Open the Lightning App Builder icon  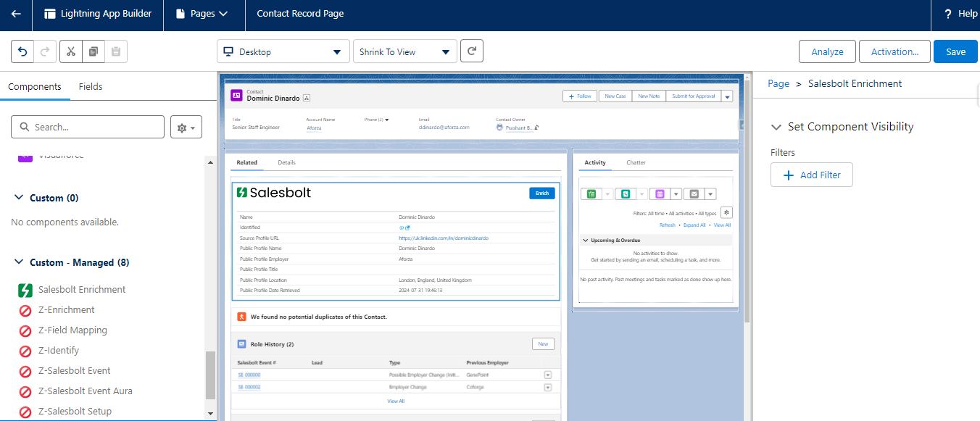point(50,14)
